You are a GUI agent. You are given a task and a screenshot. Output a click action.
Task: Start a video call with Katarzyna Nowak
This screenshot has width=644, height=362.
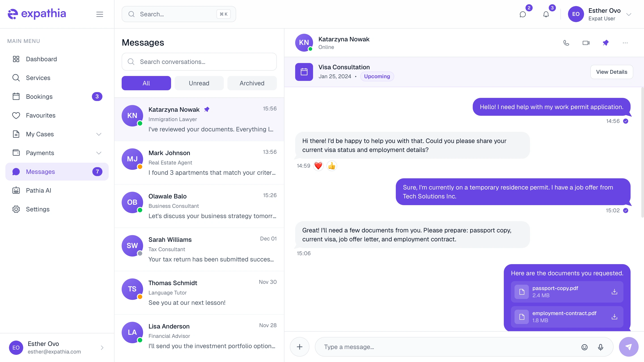[586, 43]
